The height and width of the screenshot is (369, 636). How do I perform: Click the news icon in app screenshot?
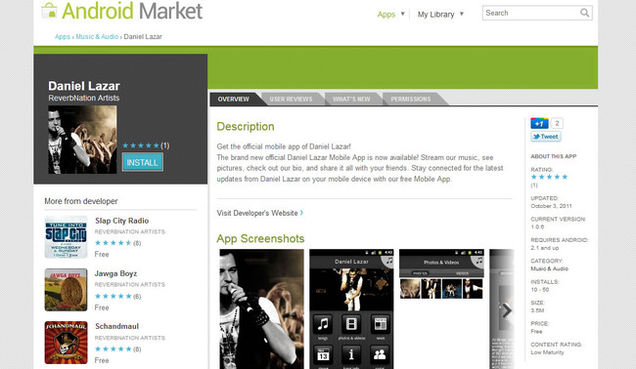(x=380, y=324)
